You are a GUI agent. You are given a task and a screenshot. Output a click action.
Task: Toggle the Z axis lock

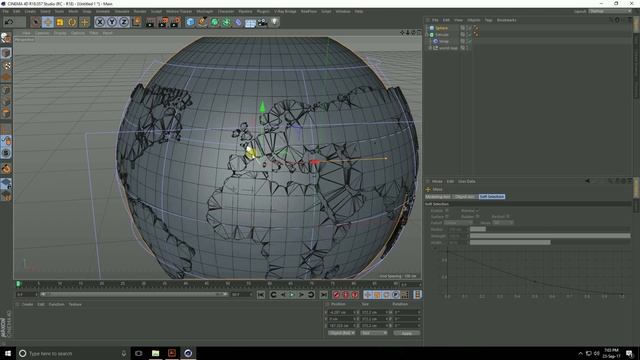pos(124,22)
